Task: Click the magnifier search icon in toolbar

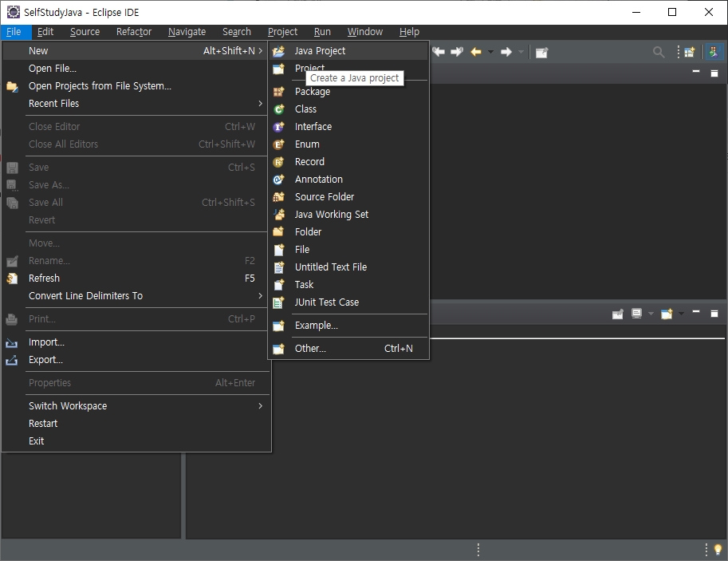Action: tap(659, 52)
